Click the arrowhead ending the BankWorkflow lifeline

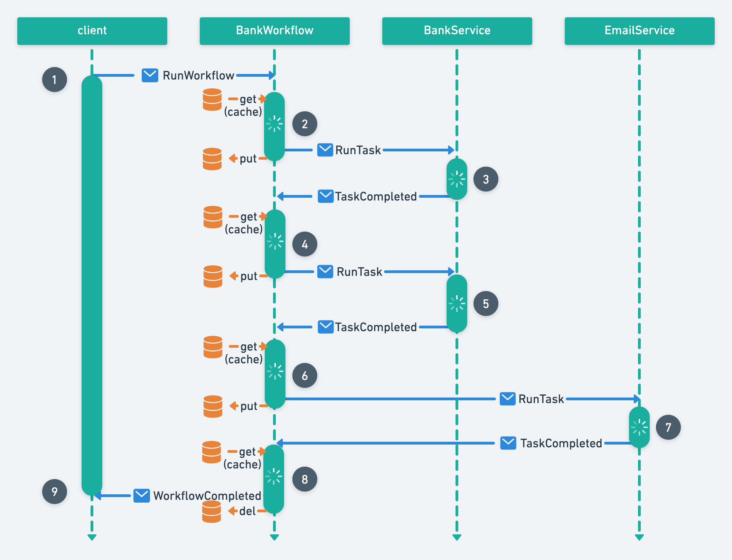(274, 538)
